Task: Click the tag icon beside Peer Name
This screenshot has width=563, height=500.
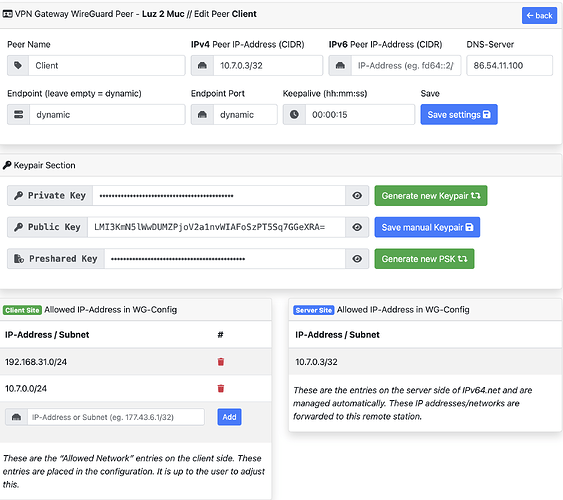Action: pyautogui.click(x=18, y=65)
